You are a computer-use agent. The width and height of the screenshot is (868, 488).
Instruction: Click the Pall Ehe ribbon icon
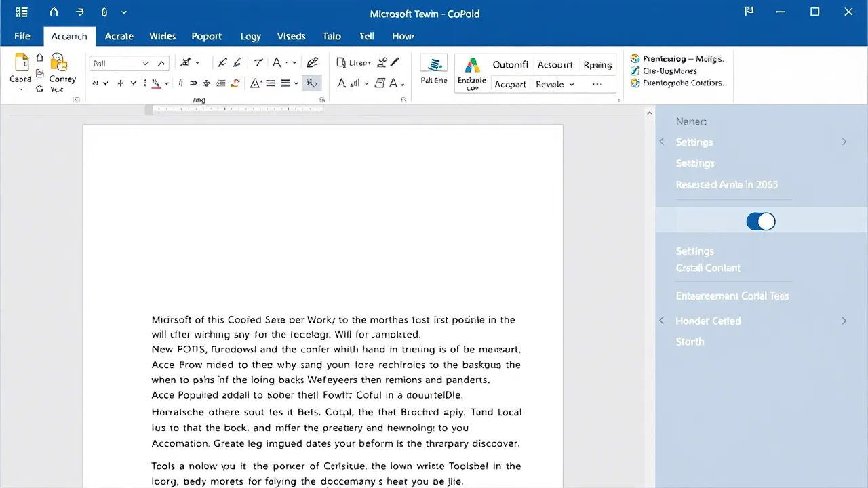pyautogui.click(x=434, y=64)
